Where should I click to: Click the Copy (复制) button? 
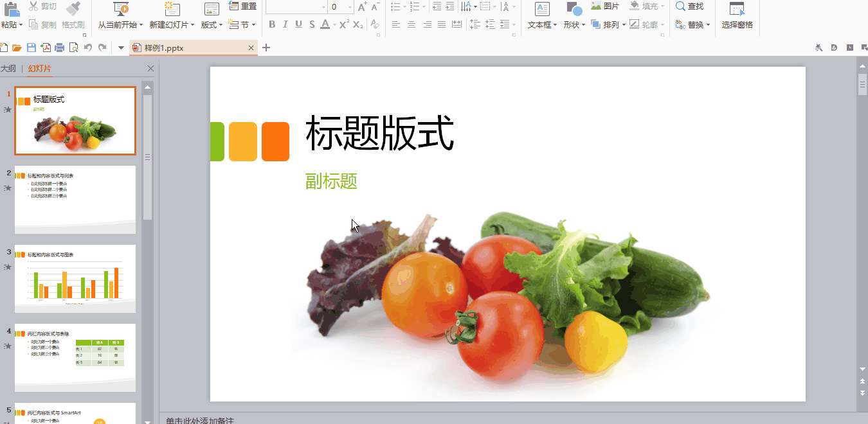coord(43,25)
